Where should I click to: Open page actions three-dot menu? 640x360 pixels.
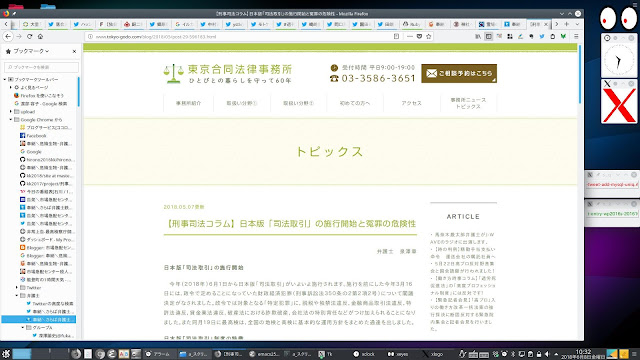410,36
